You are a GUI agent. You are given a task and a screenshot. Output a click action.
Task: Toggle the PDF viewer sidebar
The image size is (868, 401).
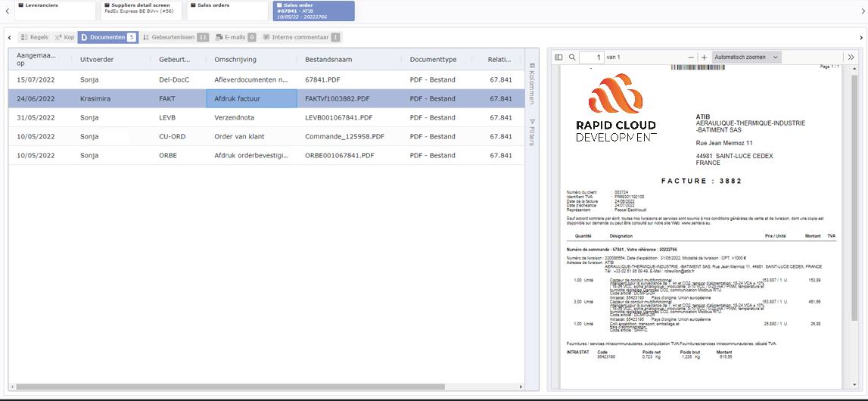tap(558, 58)
